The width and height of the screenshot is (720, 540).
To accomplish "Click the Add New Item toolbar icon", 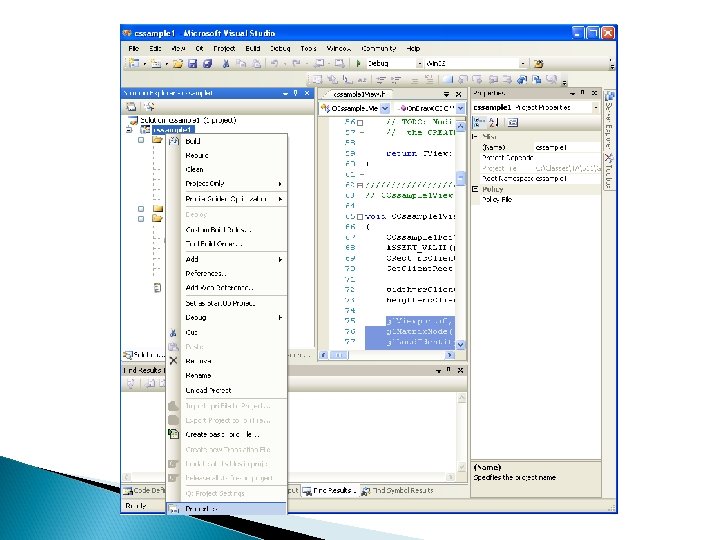I will [x=156, y=63].
